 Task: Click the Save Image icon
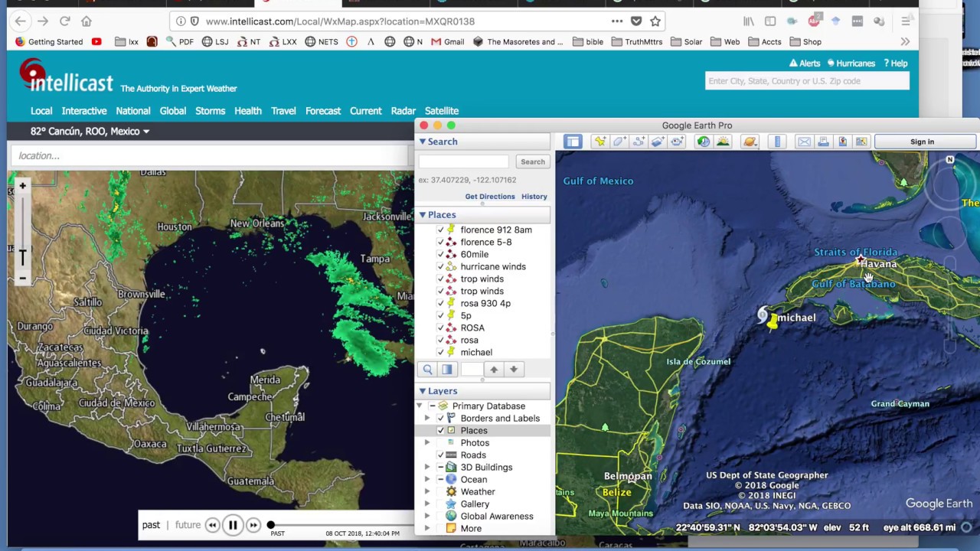coord(842,142)
